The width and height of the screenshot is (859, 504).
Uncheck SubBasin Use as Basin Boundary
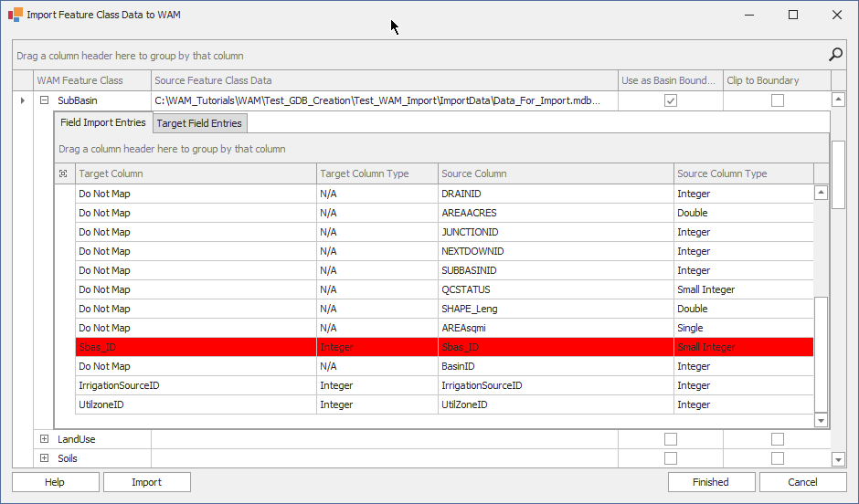pyautogui.click(x=671, y=100)
